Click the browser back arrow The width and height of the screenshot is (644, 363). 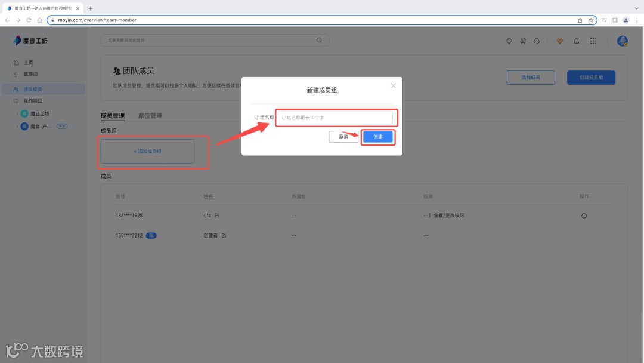(7, 20)
